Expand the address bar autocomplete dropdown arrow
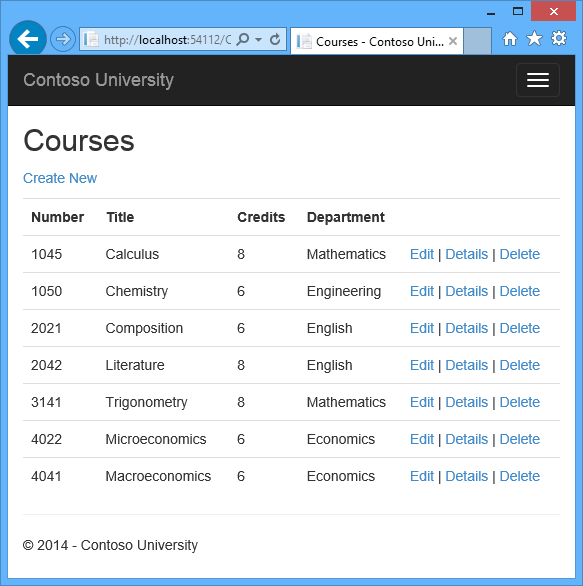This screenshot has height=586, width=583. 259,39
